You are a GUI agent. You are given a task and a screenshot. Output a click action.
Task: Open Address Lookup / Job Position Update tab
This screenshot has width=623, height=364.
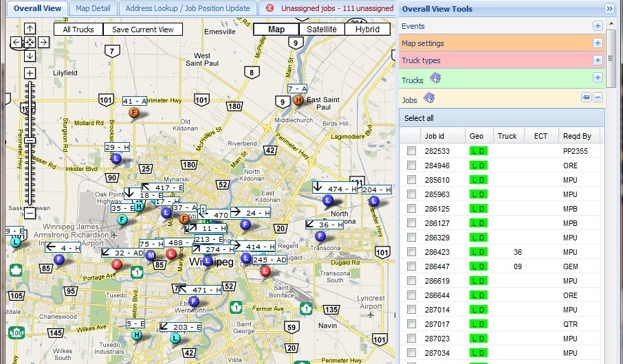pyautogui.click(x=188, y=8)
